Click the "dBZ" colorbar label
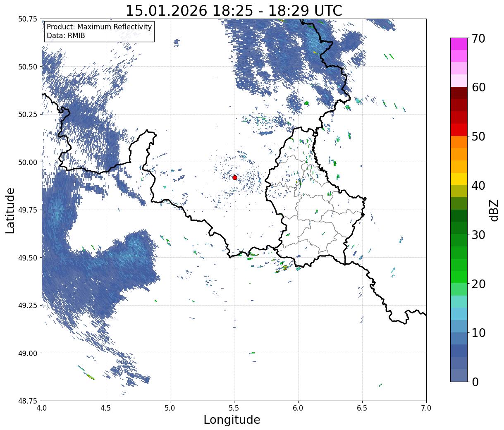Screen dimensions: 504x430 (494, 210)
